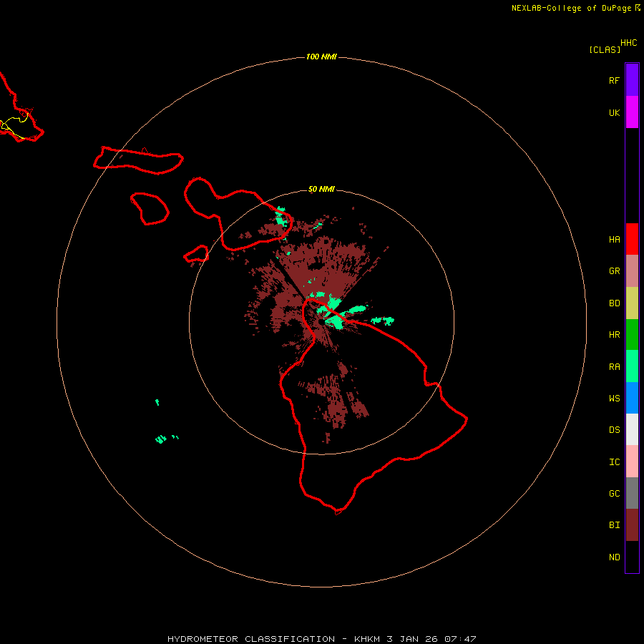Viewport: 644px width, 644px height.
Task: Click the radar site center dot
Action: pos(321,323)
